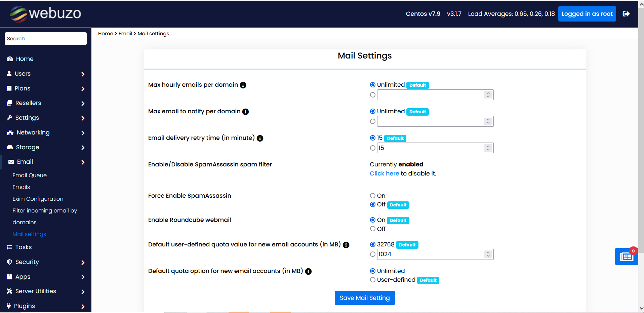Select custom value radio for Max email to notify
The width and height of the screenshot is (644, 313).
(x=373, y=121)
